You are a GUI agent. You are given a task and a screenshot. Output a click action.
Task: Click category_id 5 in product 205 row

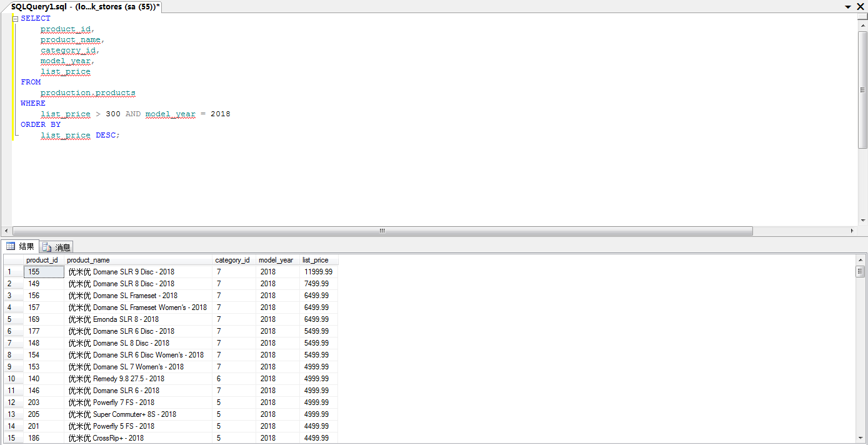(234, 414)
